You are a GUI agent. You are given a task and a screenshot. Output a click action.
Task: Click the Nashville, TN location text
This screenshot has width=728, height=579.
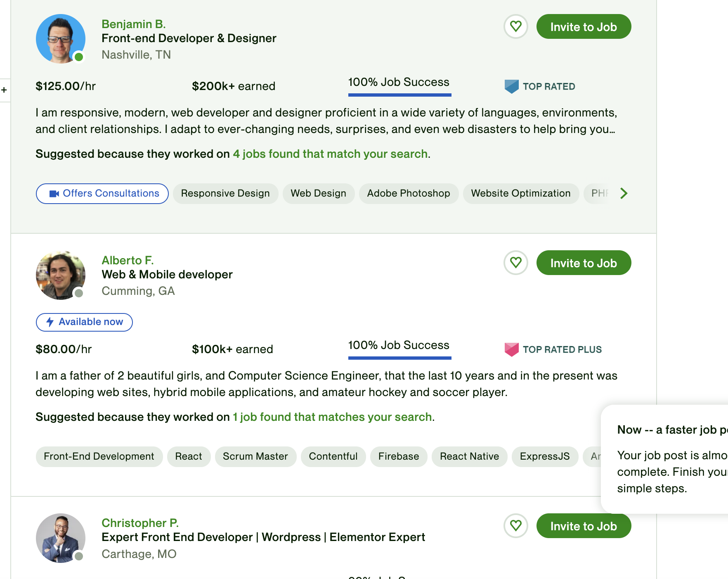click(136, 55)
